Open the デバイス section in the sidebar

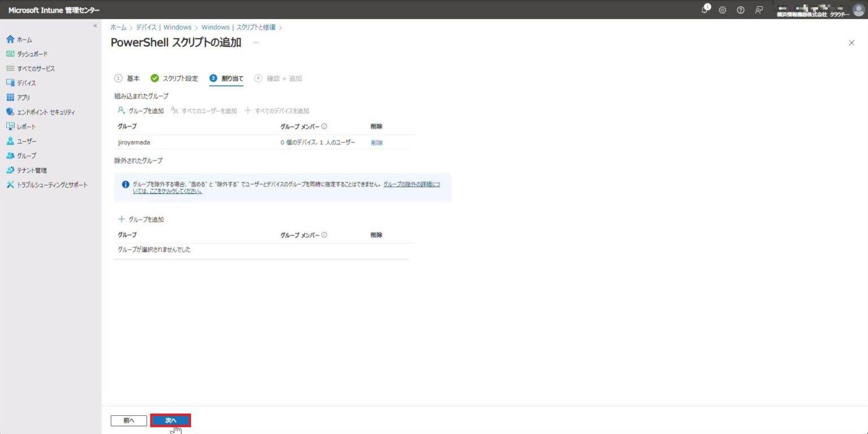click(x=25, y=83)
